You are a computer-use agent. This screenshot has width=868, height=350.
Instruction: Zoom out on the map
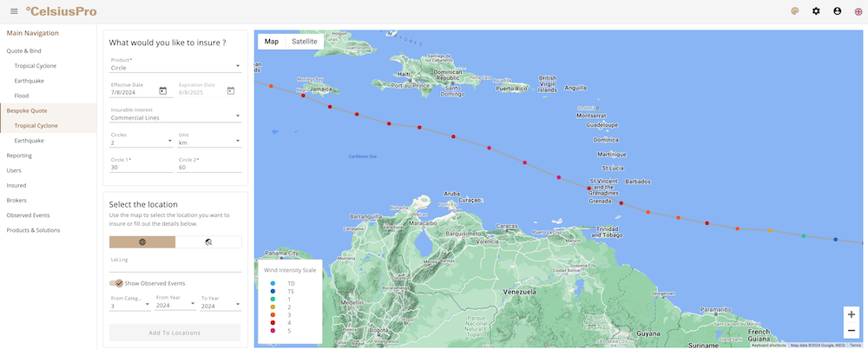pos(852,331)
